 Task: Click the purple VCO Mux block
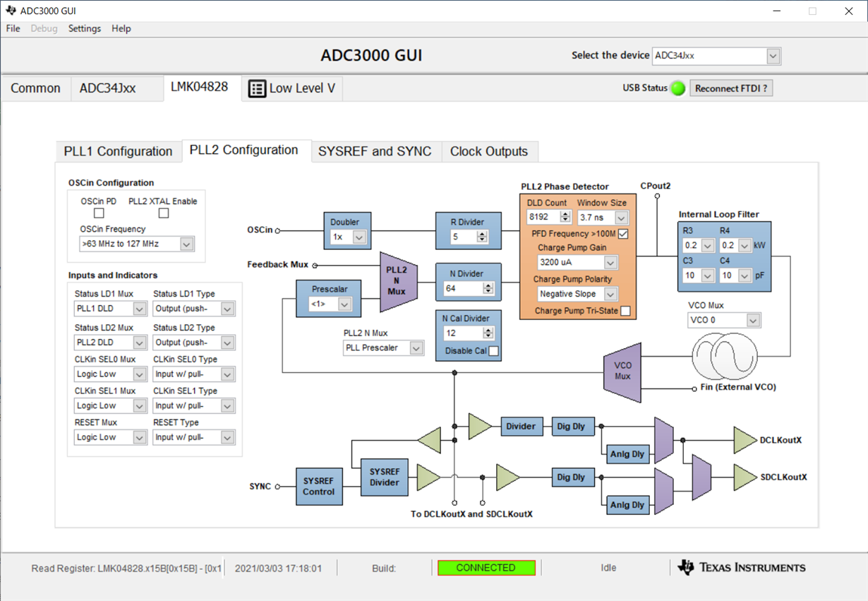622,372
